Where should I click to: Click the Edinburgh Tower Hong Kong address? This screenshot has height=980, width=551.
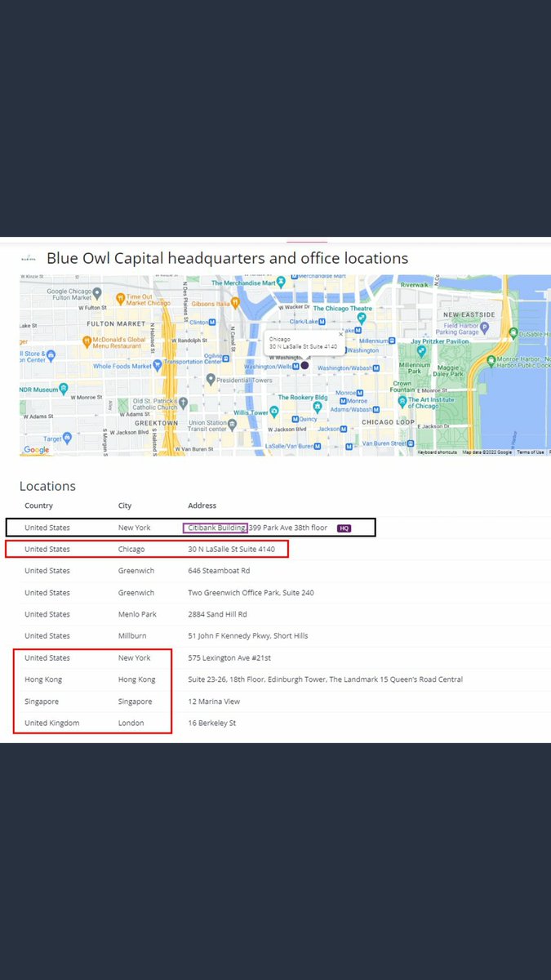coord(325,679)
